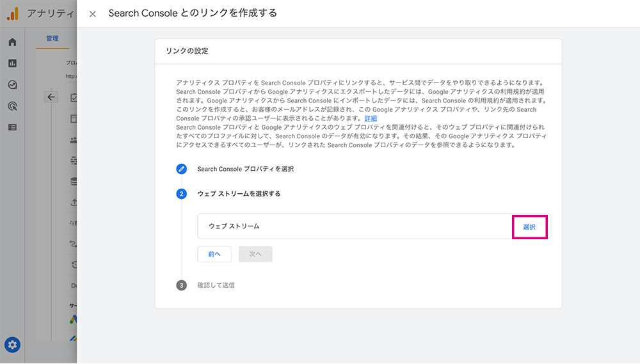Open the Home icon in sidebar

click(x=12, y=42)
